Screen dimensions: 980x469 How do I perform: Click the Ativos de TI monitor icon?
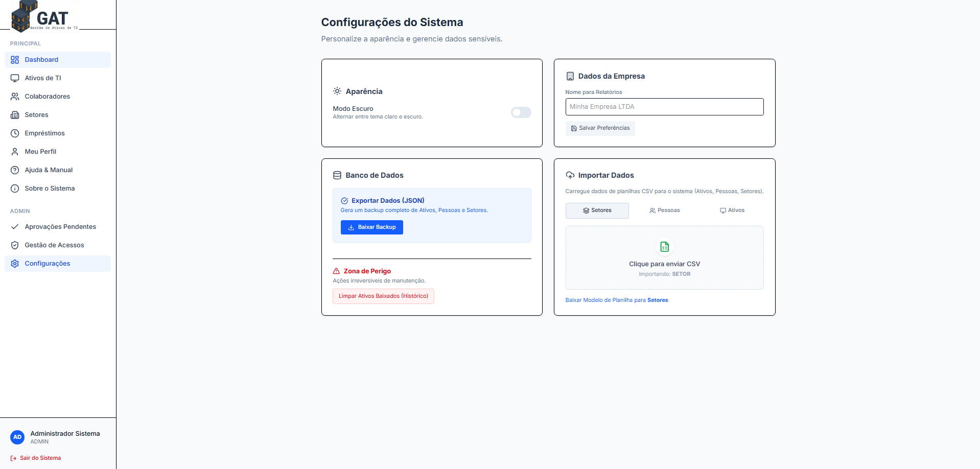[15, 78]
